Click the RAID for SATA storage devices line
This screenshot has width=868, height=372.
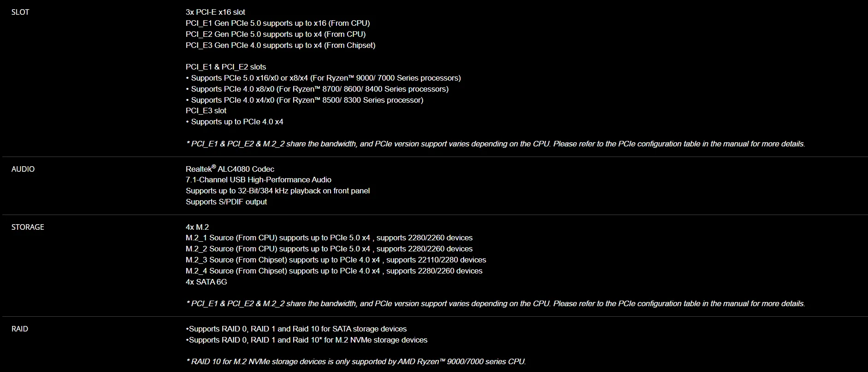tap(296, 329)
